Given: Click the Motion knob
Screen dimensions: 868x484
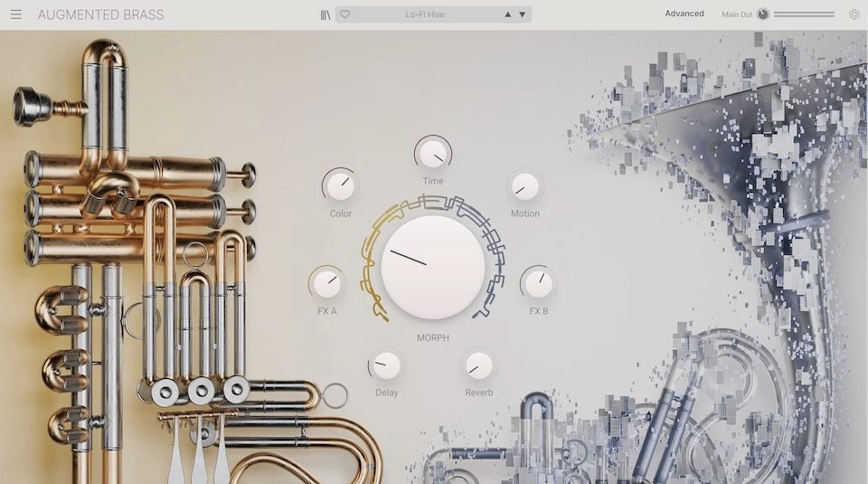Looking at the screenshot, I should [524, 186].
